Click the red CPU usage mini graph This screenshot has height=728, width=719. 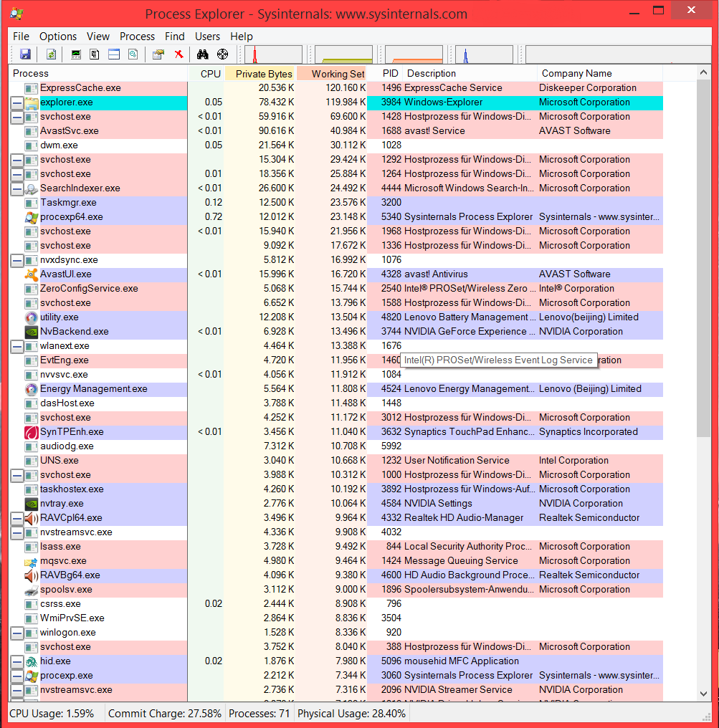point(273,54)
